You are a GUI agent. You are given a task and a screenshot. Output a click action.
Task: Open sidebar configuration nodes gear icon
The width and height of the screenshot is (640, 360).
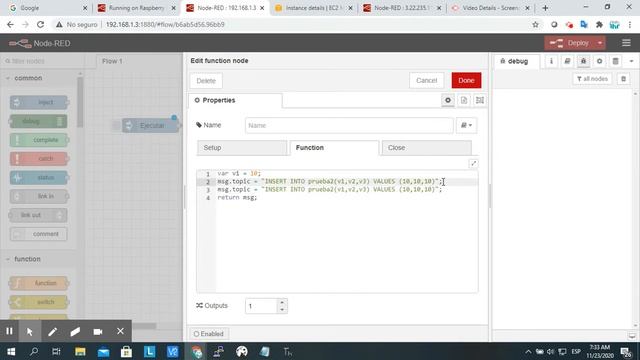tap(599, 61)
